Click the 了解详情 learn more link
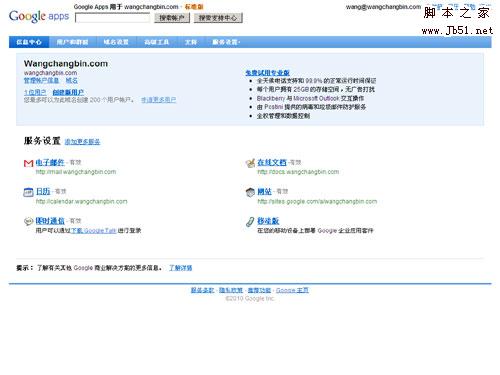The width and height of the screenshot is (500, 375). tap(180, 268)
